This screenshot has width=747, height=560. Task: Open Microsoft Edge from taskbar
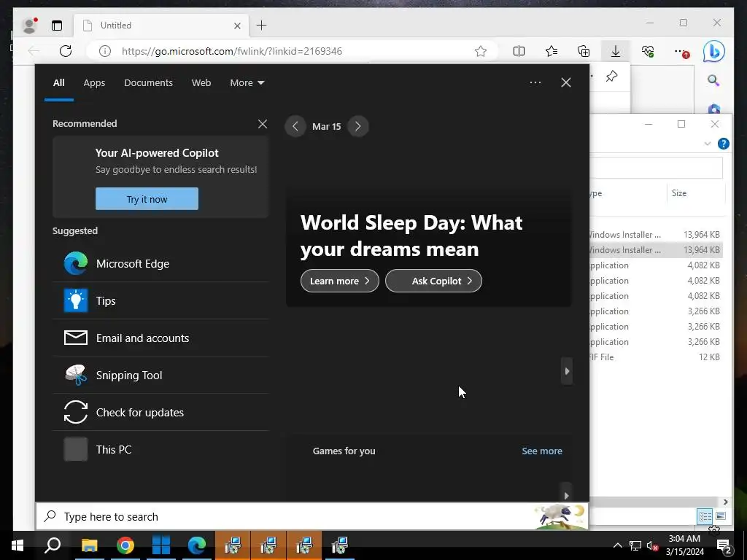point(197,545)
